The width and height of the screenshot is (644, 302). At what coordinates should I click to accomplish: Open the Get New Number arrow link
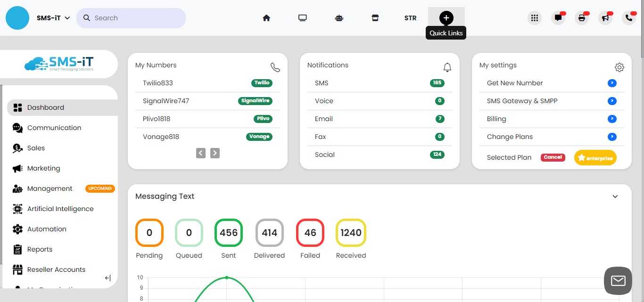click(x=612, y=83)
